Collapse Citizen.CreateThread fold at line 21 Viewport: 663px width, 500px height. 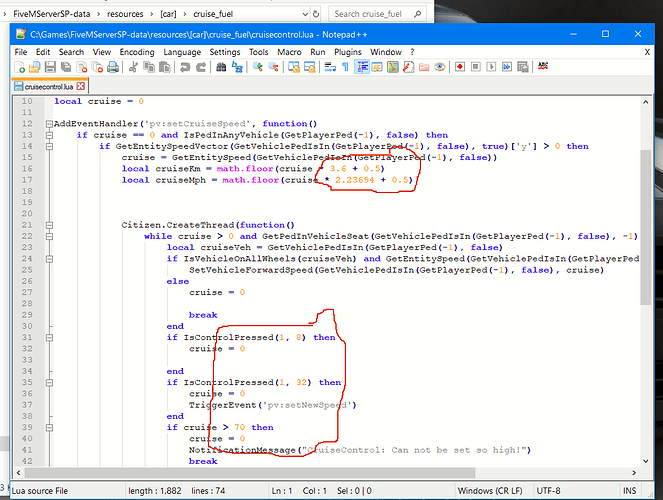pyautogui.click(x=49, y=225)
